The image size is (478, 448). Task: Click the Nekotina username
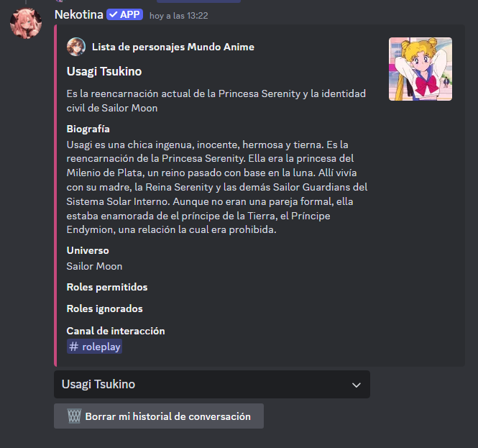coord(79,14)
